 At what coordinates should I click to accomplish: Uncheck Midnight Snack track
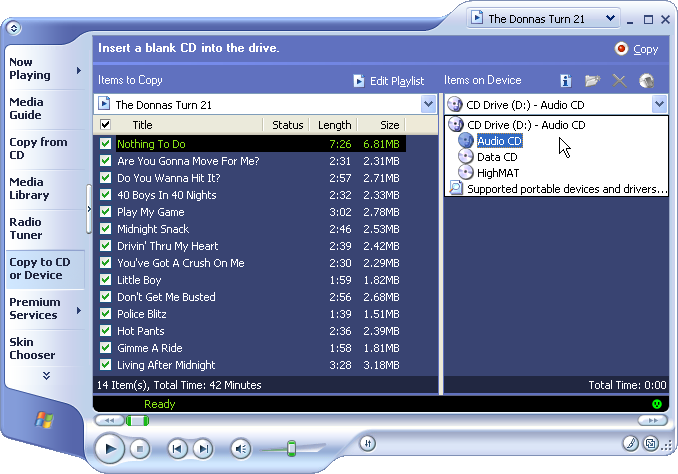pos(106,229)
